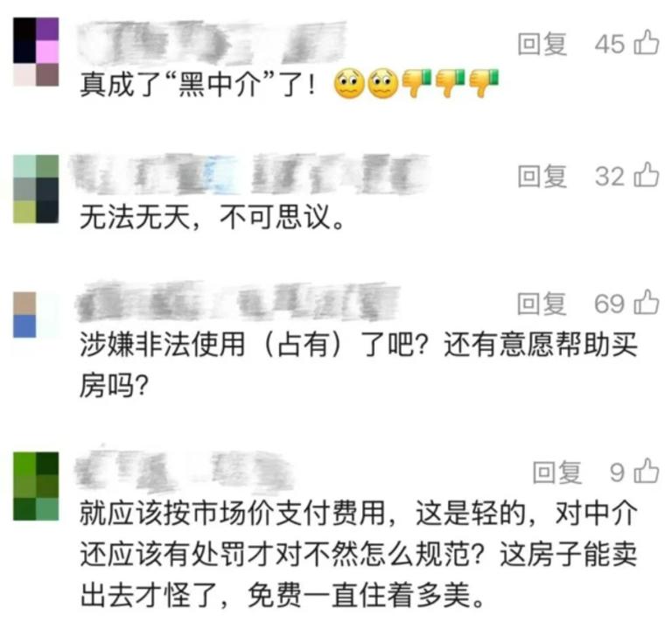This screenshot has width=672, height=630.
Task: Open the teal-and-green pixelated avatar profile
Action: coord(36,189)
